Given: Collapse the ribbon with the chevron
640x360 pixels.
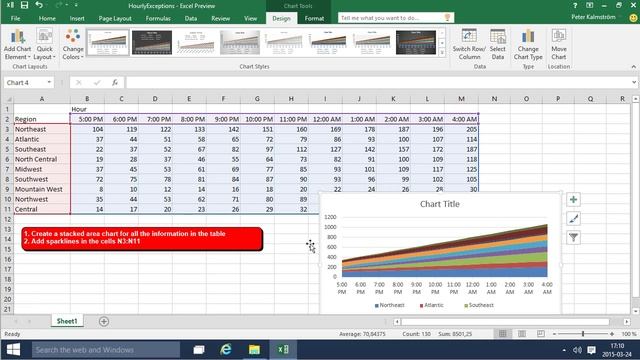Looking at the screenshot, I should (633, 67).
